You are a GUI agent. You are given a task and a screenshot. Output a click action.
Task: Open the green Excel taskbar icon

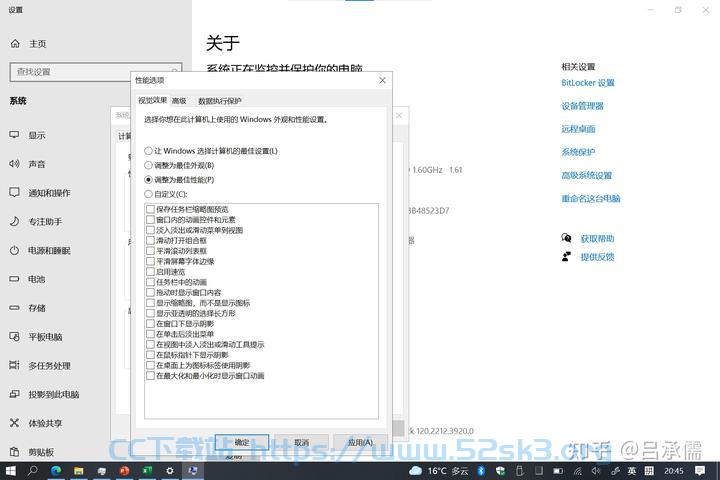coord(147,471)
